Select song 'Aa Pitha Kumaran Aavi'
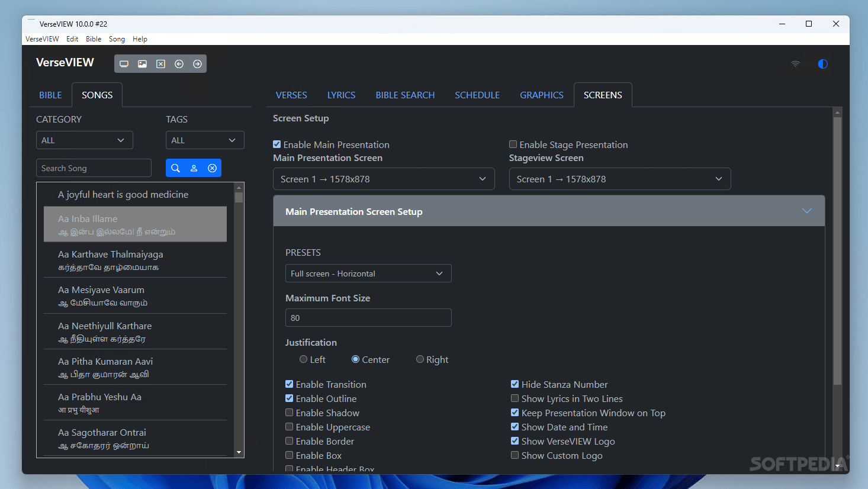This screenshot has height=489, width=868. (x=135, y=367)
